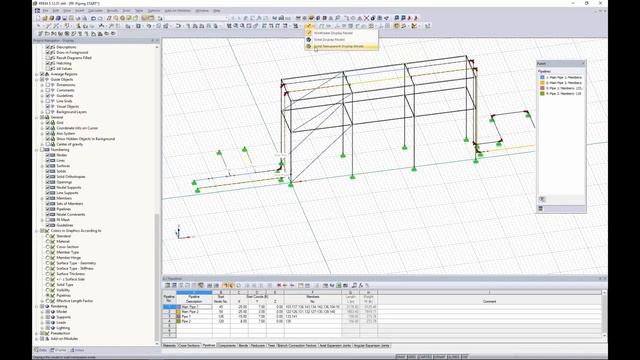
Task: Expand the Line Grids tree node
Action: pyautogui.click(x=42, y=101)
